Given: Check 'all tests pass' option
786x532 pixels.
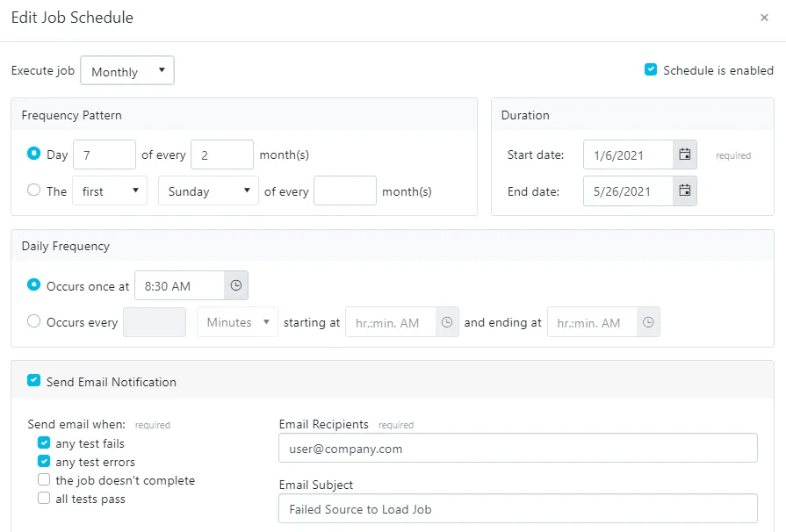Looking at the screenshot, I should (x=44, y=499).
